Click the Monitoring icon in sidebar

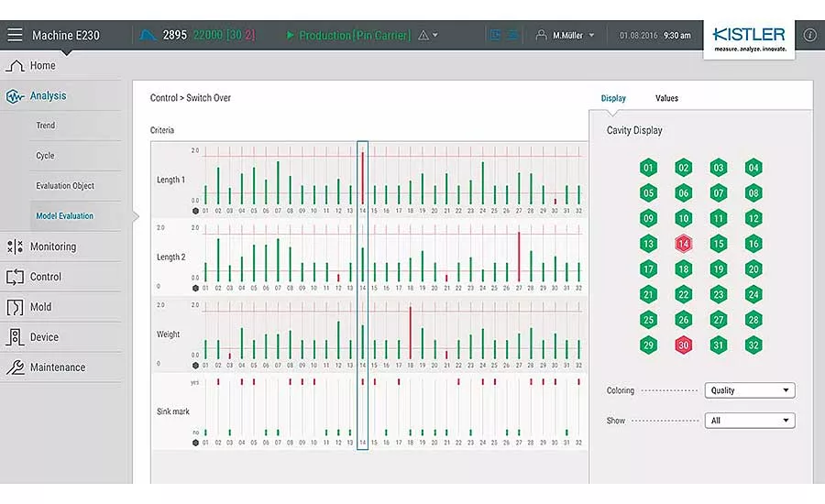16,247
